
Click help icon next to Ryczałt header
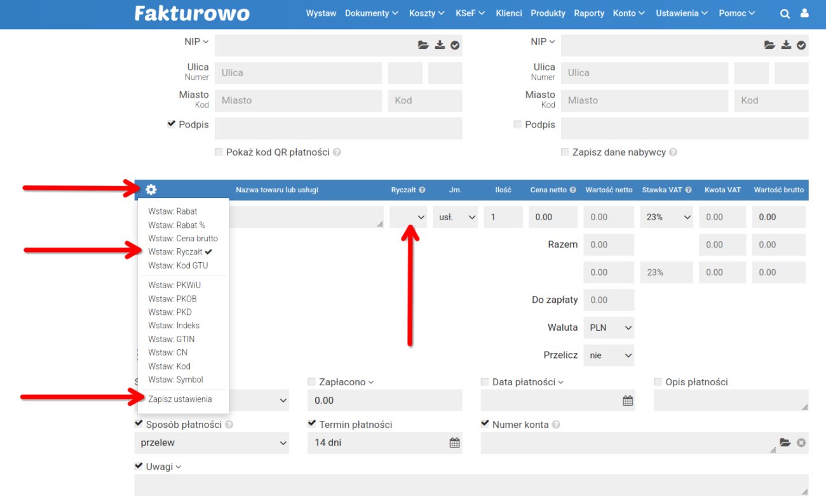point(422,190)
